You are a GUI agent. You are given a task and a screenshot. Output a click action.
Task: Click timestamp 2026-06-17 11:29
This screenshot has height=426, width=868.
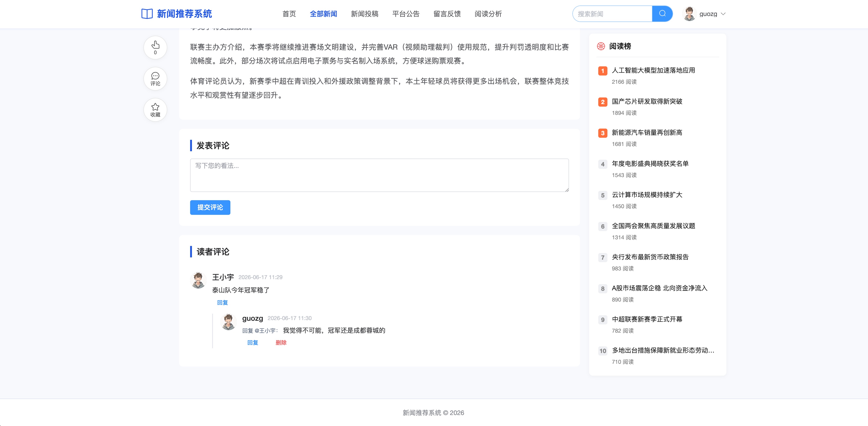(260, 277)
